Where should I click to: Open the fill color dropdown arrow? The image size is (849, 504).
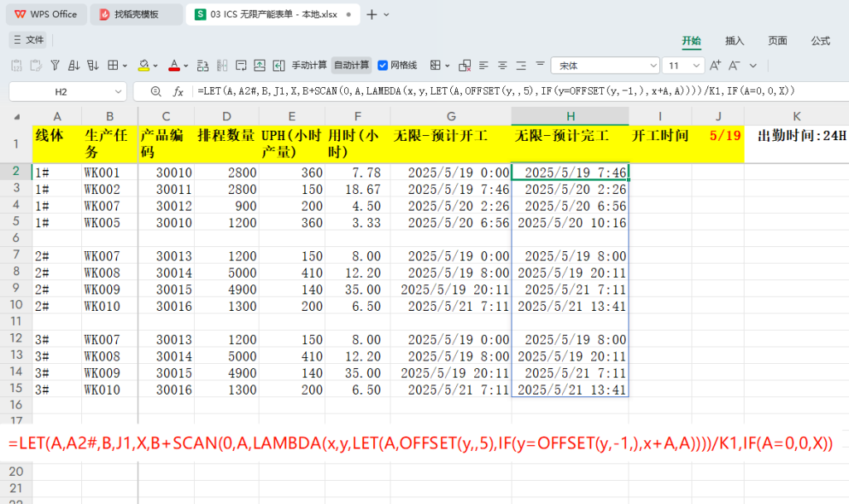pos(155,66)
